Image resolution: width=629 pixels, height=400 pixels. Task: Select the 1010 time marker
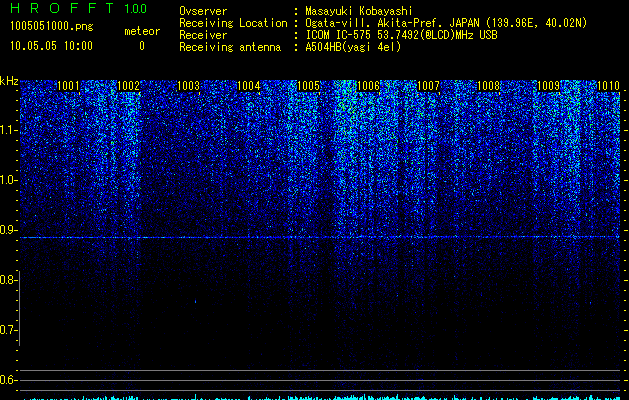coord(609,86)
